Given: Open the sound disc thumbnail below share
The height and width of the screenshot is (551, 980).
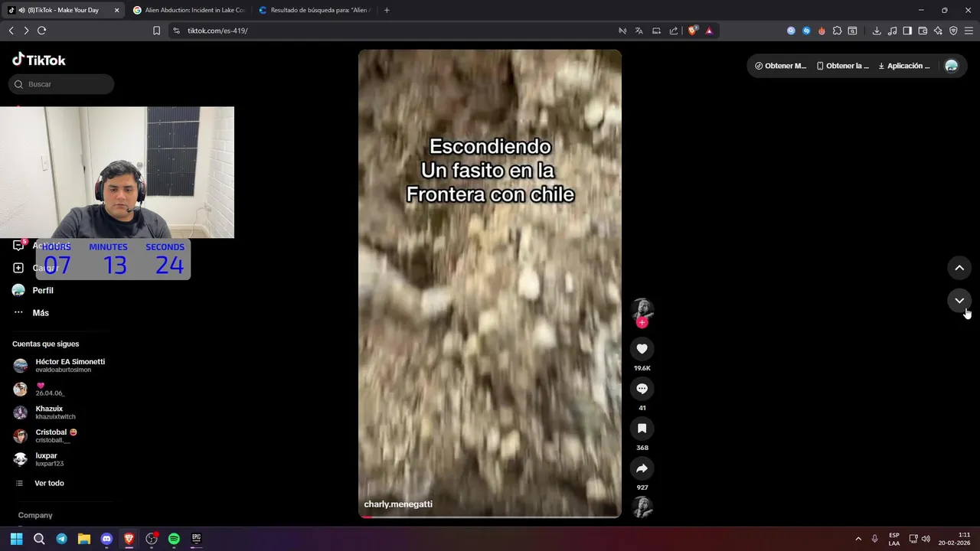Looking at the screenshot, I should [642, 507].
